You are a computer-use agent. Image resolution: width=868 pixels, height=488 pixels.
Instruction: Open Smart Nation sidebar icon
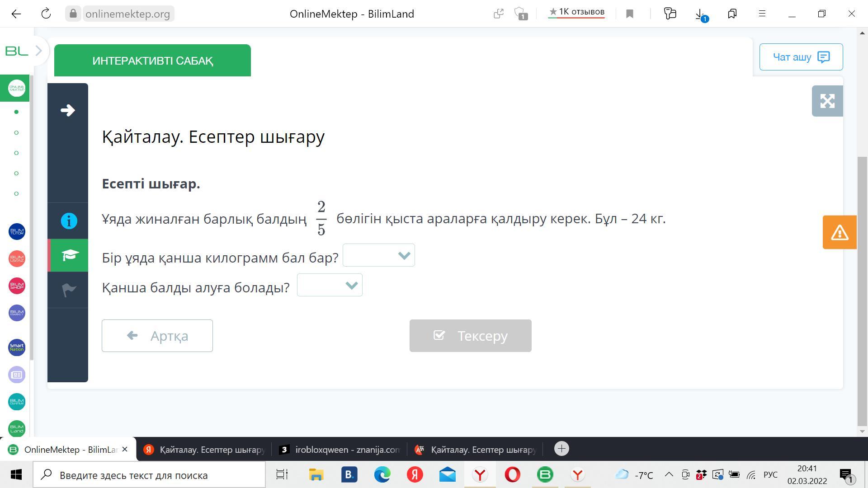[x=17, y=347]
